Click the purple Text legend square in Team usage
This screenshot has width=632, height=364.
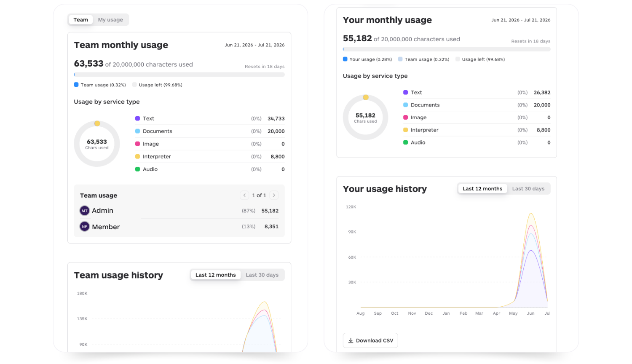pos(137,118)
